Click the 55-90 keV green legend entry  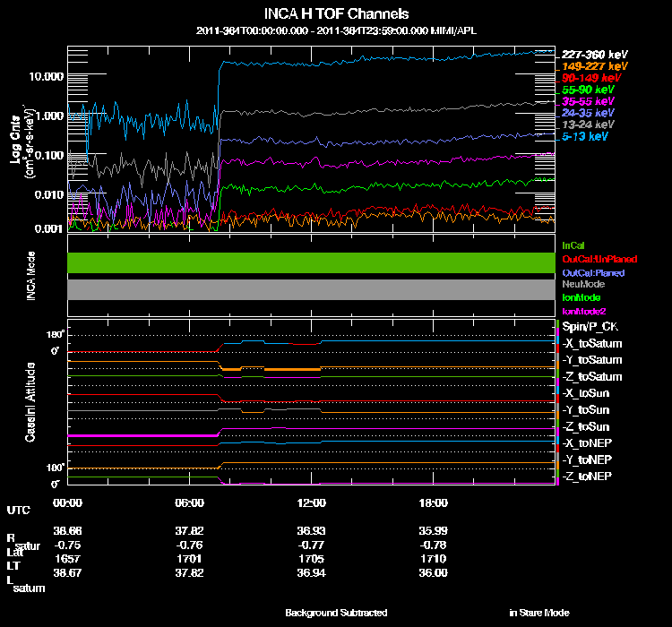point(587,90)
